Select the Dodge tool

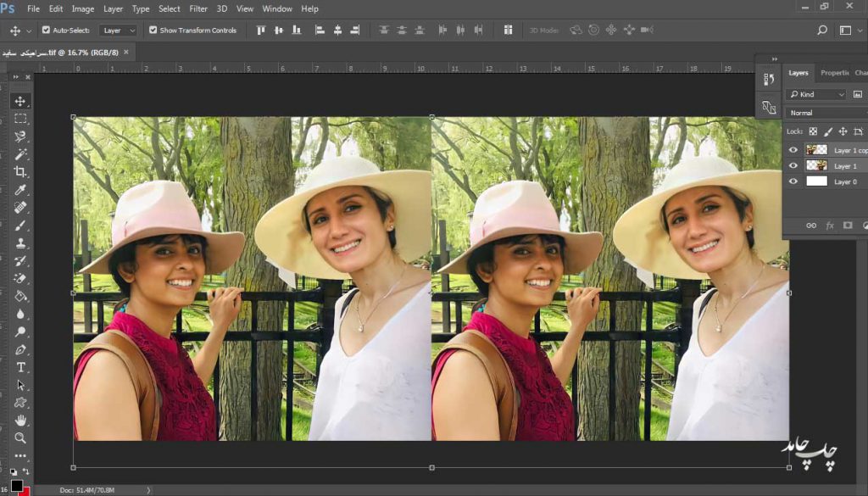[x=20, y=332]
